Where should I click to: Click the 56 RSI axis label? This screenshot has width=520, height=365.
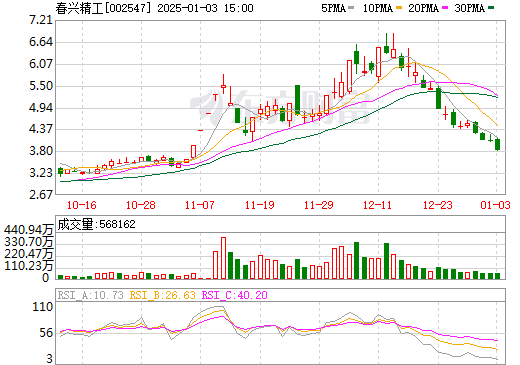click(46, 333)
